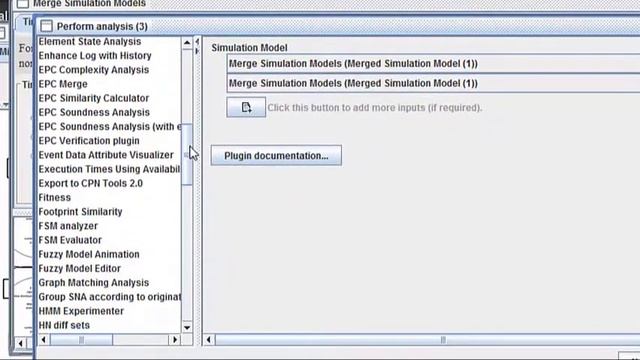The height and width of the screenshot is (360, 640).
Task: Select EPC Similarity Calculator
Action: pyautogui.click(x=94, y=98)
